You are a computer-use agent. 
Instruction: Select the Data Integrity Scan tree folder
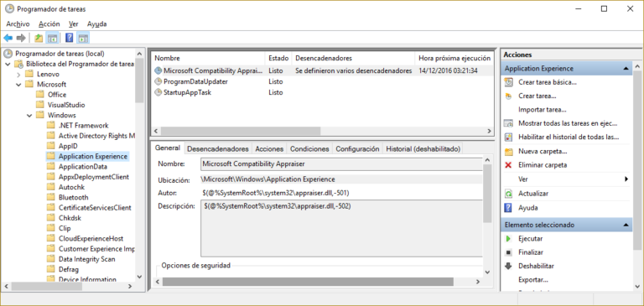(x=86, y=259)
